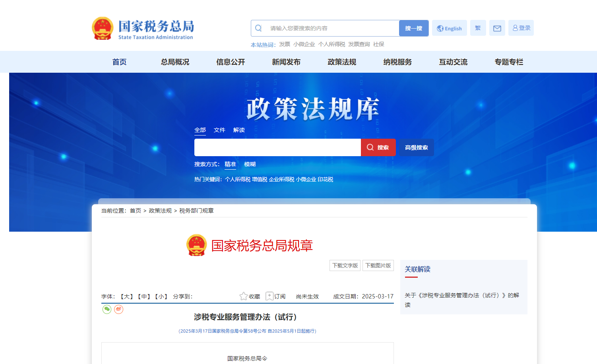
Task: Click hot word 发票查询
Action: [359, 44]
